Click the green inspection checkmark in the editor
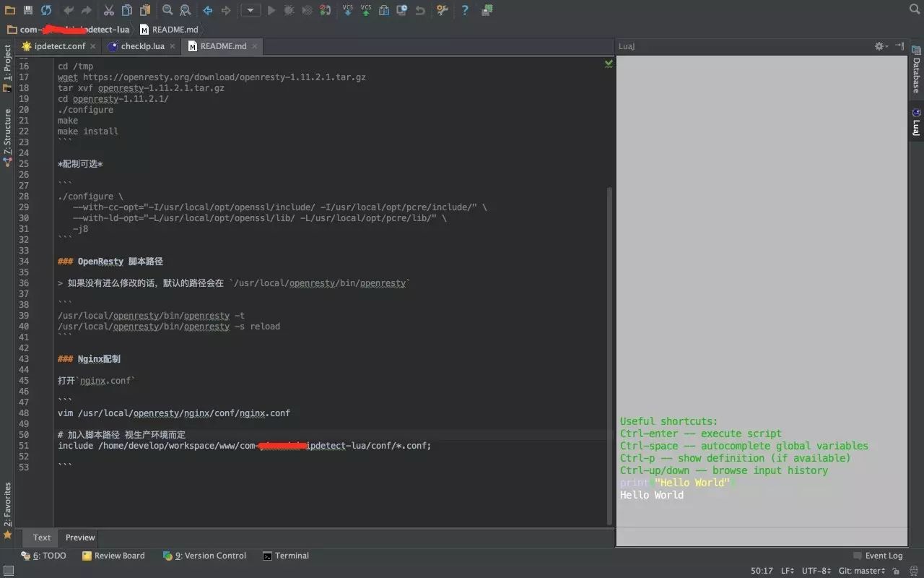The image size is (924, 578). click(609, 64)
